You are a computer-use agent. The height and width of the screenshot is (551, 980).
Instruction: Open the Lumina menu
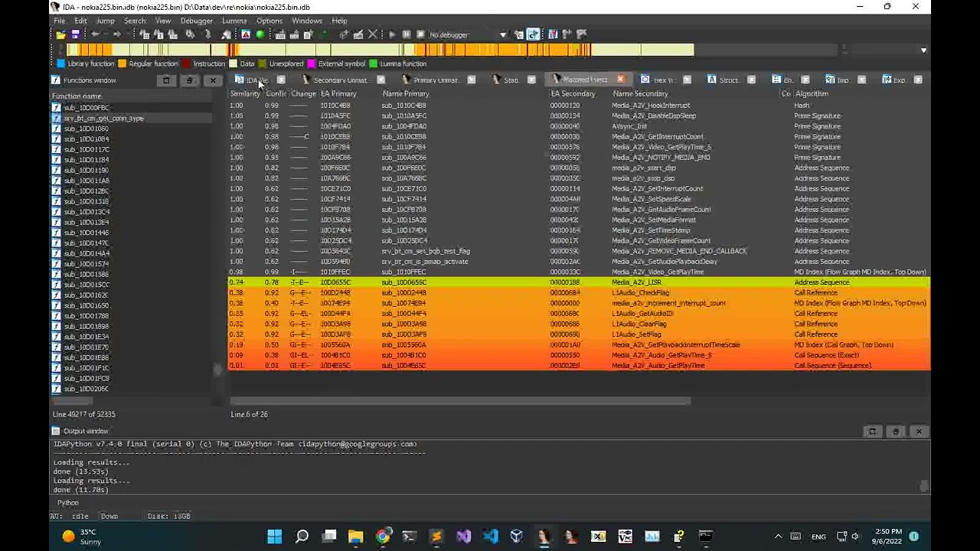pyautogui.click(x=234, y=21)
